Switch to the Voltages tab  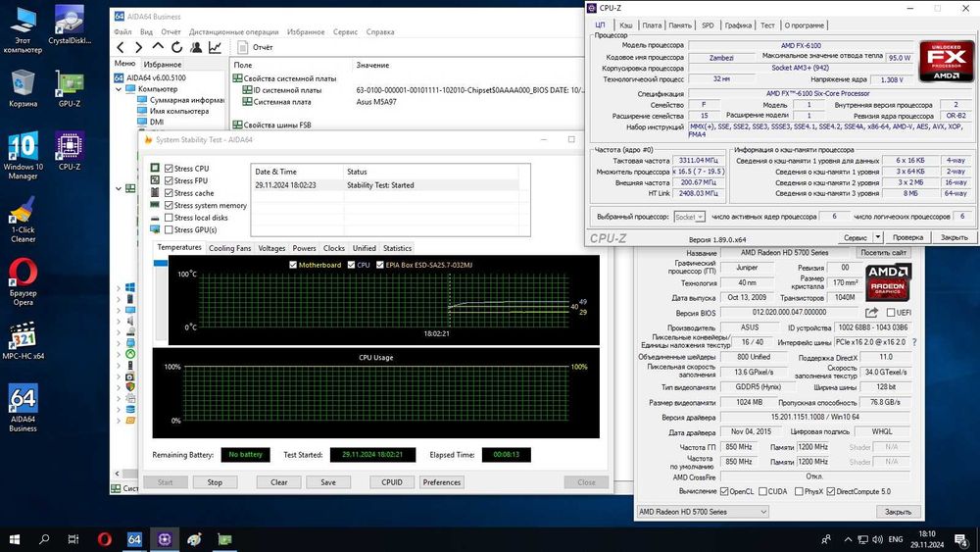271,248
